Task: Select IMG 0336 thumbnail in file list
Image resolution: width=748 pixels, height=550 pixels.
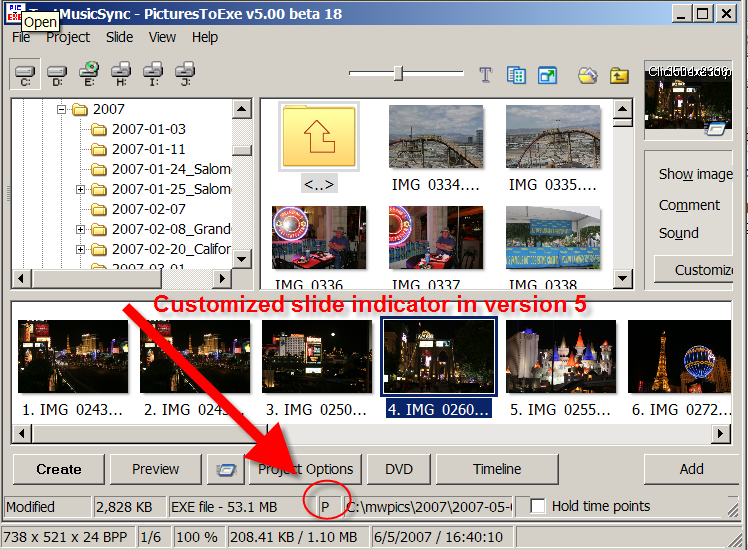Action: click(x=319, y=238)
